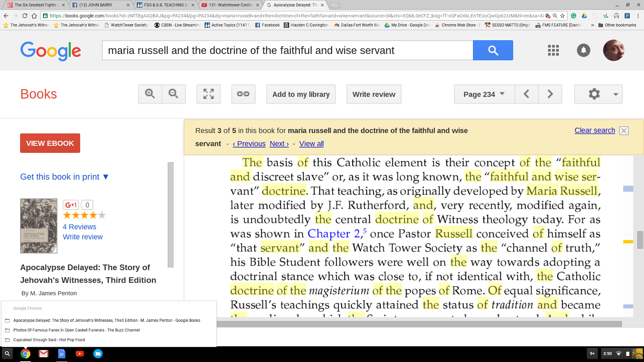Viewport: 644px width, 362px height.
Task: Open the headphones extension icon
Action: coord(616,16)
